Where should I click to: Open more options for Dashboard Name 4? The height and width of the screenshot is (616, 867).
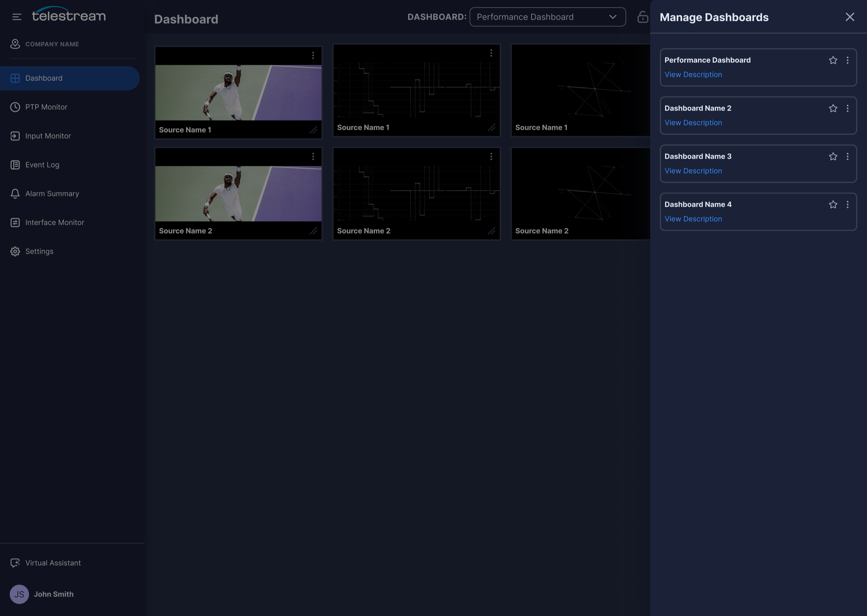pyautogui.click(x=847, y=205)
